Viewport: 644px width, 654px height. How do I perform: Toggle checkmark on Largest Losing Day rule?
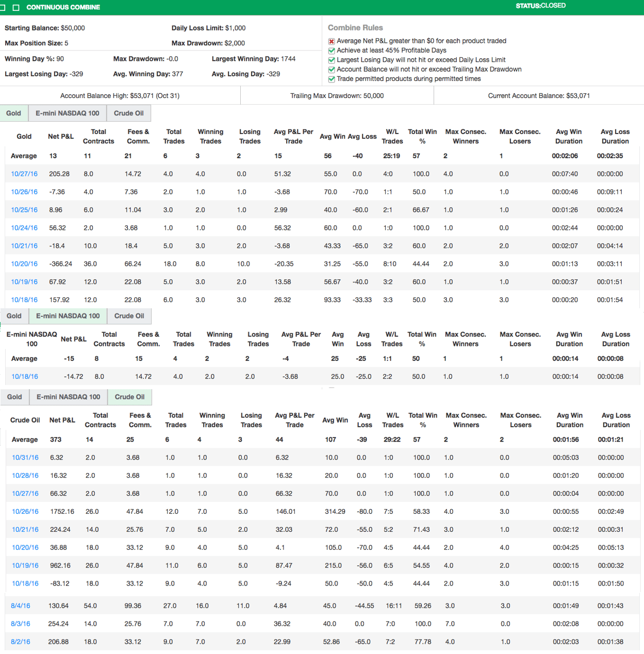[x=332, y=60]
